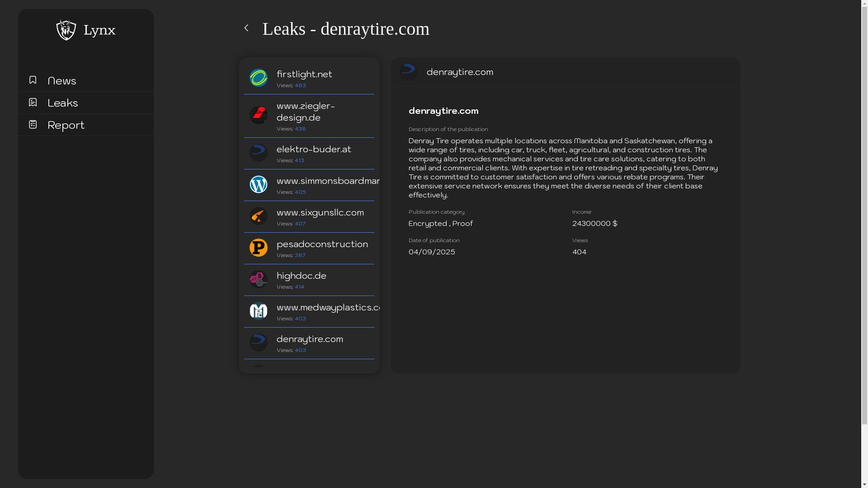
Task: Select the WordPress icon for www.simmonsboardman entry
Action: coord(258,184)
